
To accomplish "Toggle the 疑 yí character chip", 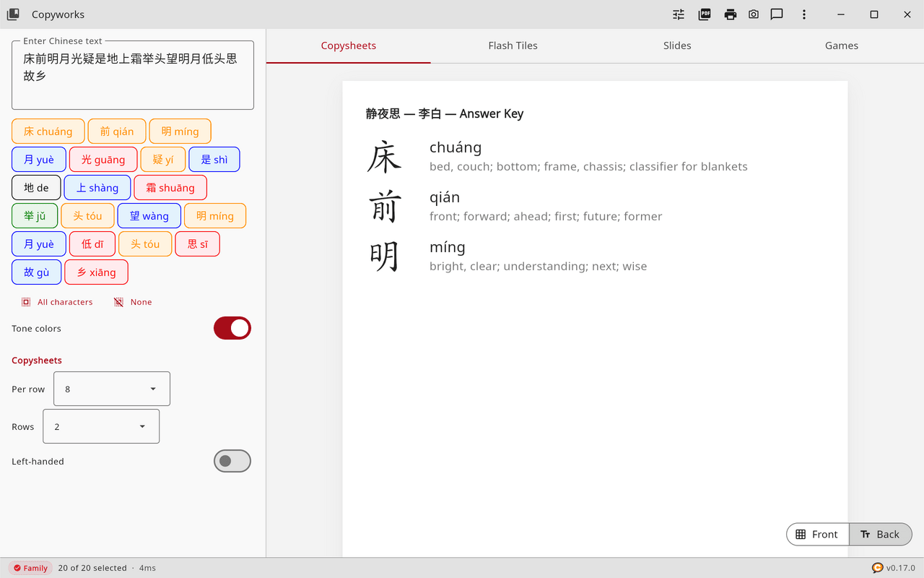I will click(163, 160).
